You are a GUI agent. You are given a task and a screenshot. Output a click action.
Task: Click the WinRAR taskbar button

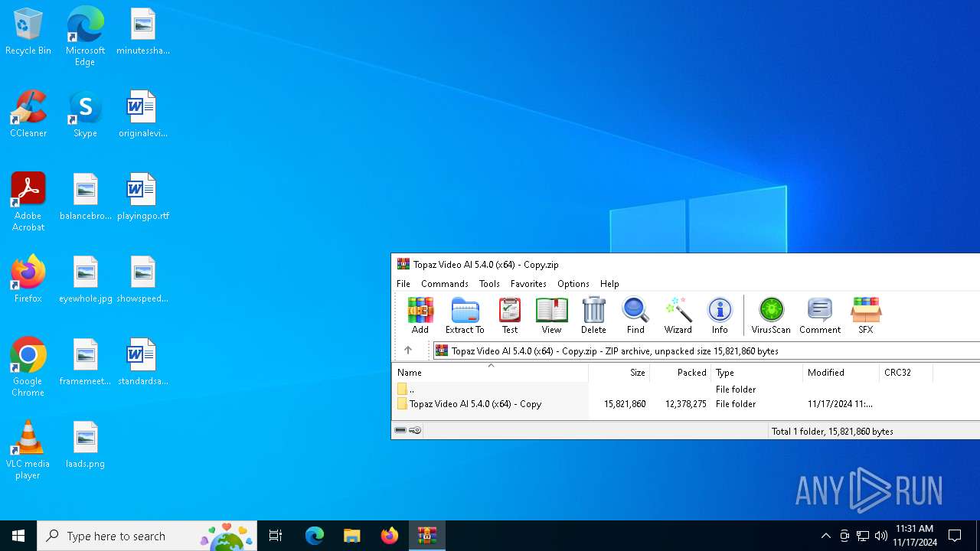click(427, 536)
